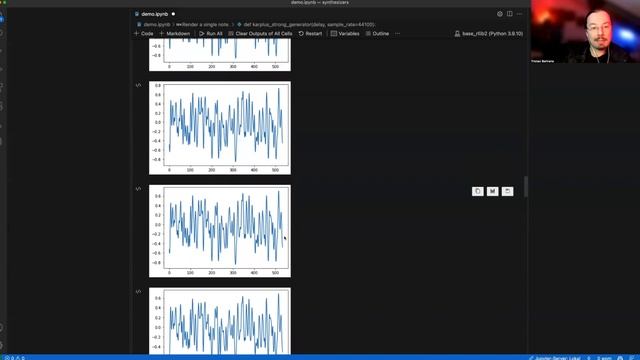Screen dimensions: 640x360
Task: Change presentation icon beside second plot
Action: 138,85
